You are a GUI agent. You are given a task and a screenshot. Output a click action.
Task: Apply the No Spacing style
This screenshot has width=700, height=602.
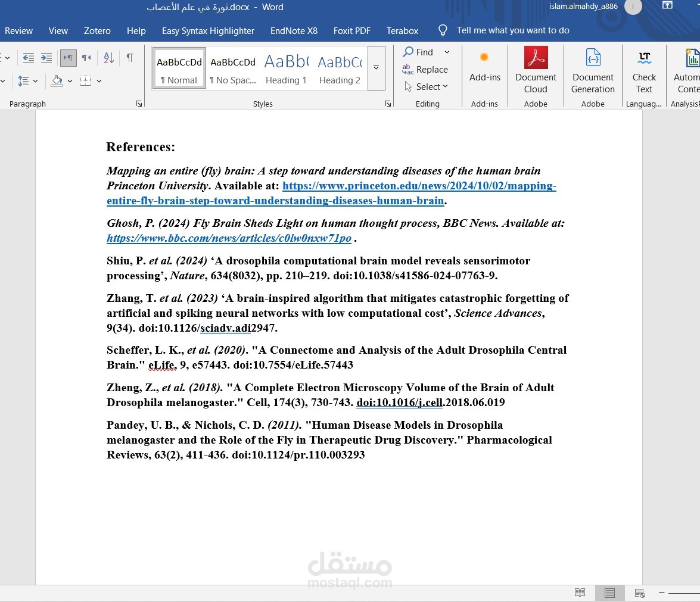point(232,68)
